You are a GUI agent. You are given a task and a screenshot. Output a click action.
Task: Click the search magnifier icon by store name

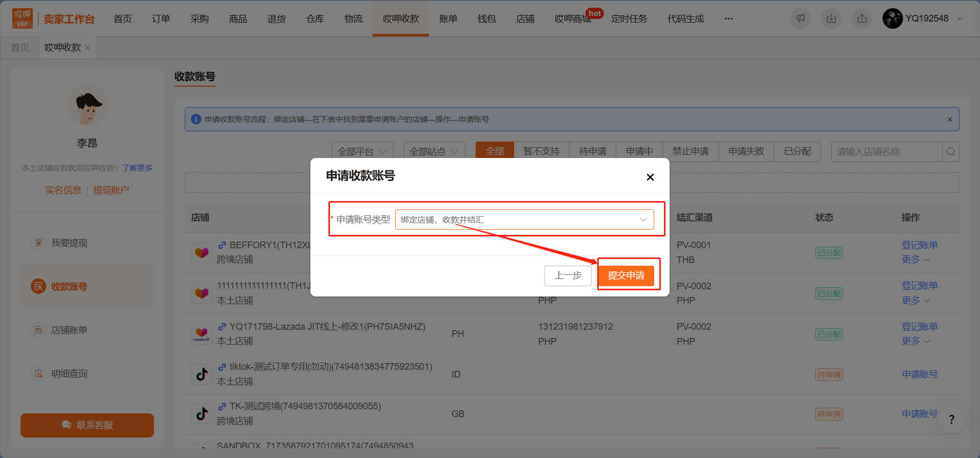(x=951, y=151)
